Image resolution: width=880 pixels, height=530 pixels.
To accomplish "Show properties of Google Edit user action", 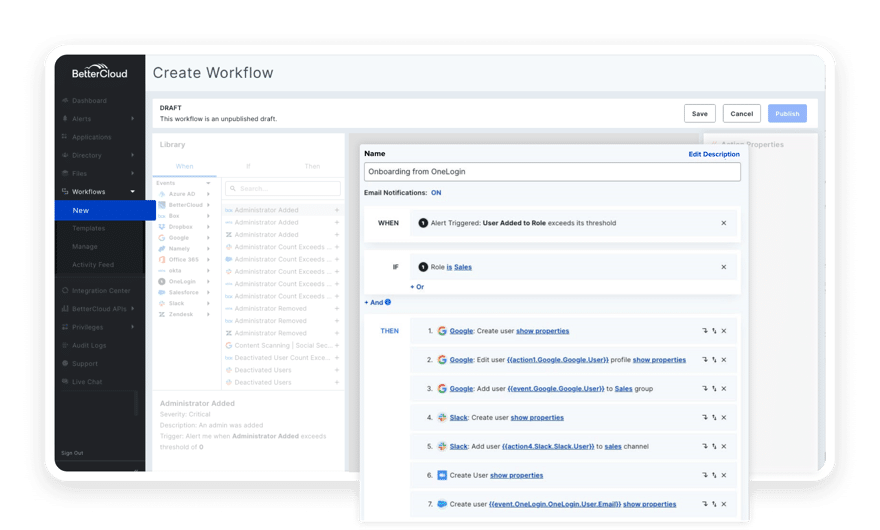I will point(659,360).
